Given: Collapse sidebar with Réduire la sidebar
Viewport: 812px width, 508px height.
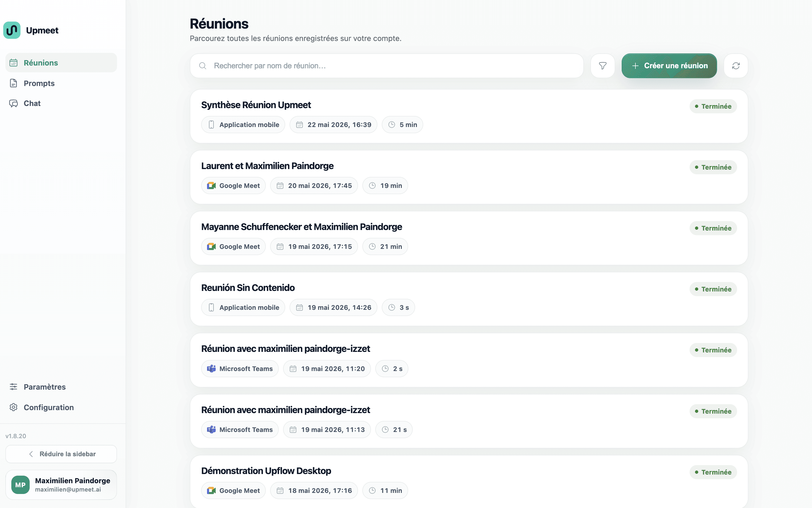Looking at the screenshot, I should point(61,454).
